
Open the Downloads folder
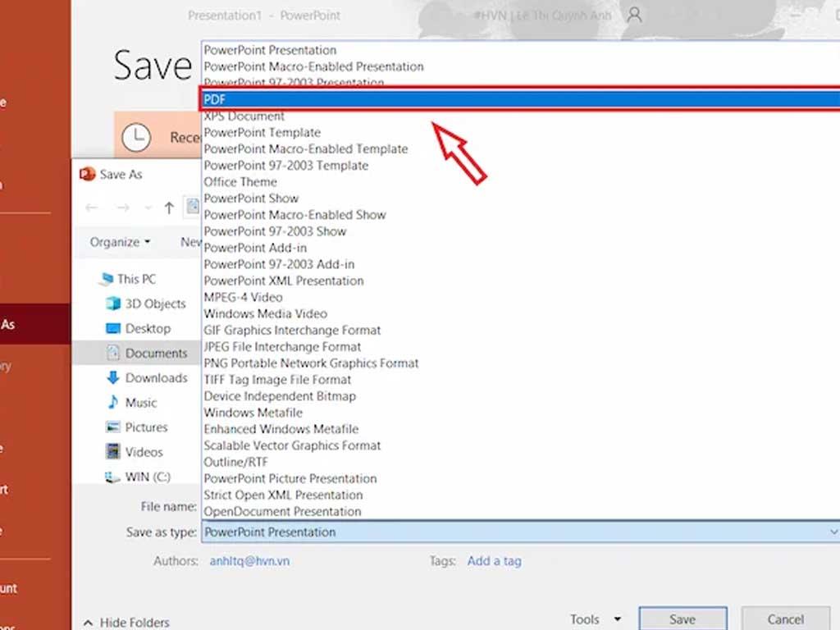pos(156,377)
